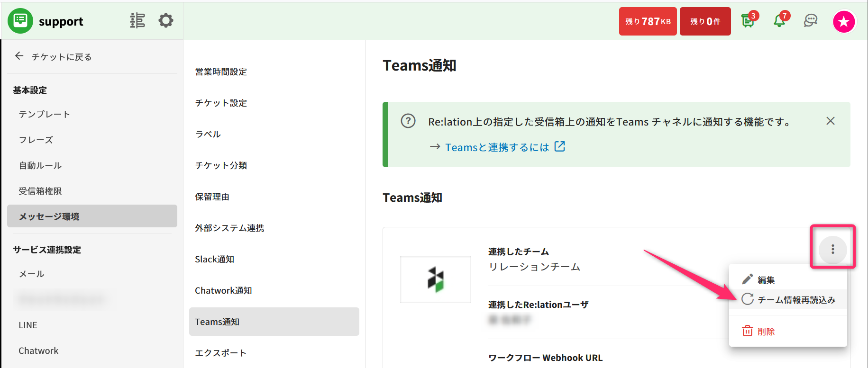Screen dimensions: 868x368
Task: Click the team name リレーションチーム
Action: 534,267
